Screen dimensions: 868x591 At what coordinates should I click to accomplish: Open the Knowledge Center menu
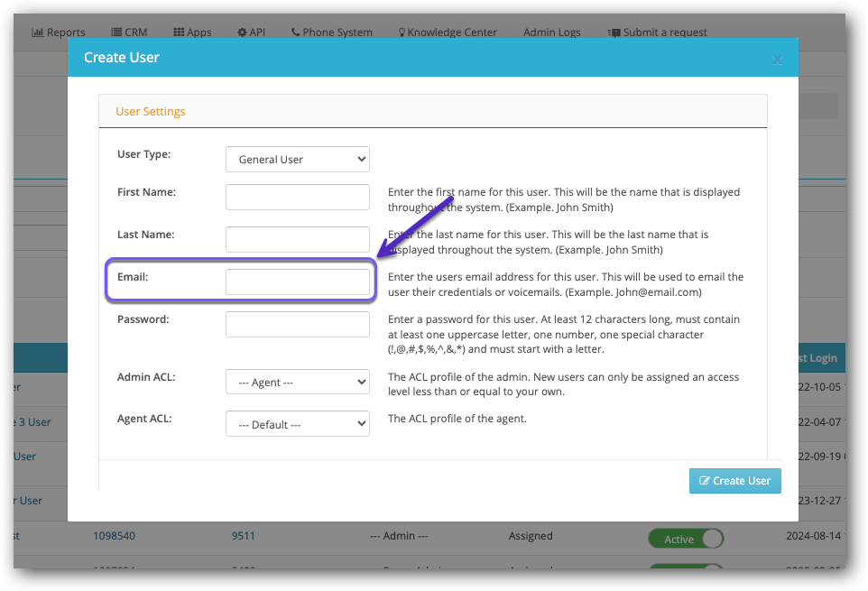coord(448,32)
